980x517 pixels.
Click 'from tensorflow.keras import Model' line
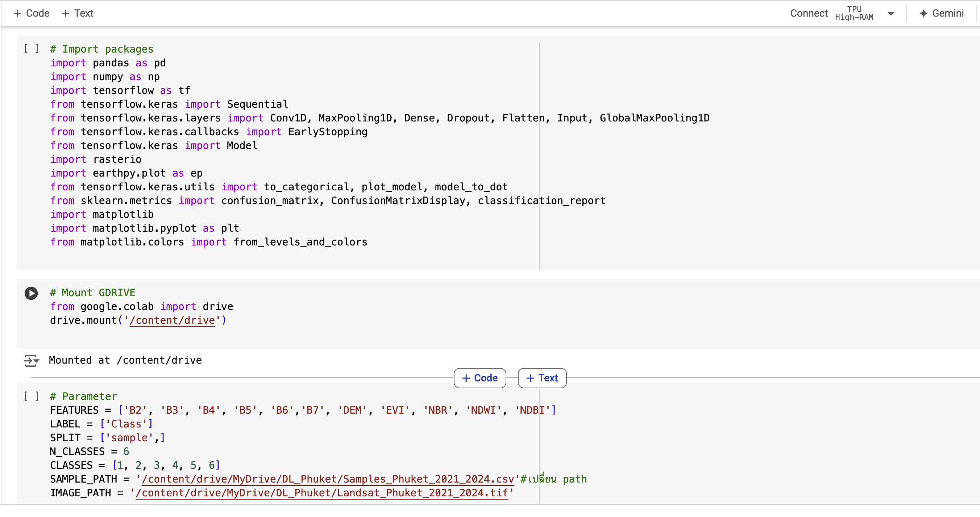point(154,145)
